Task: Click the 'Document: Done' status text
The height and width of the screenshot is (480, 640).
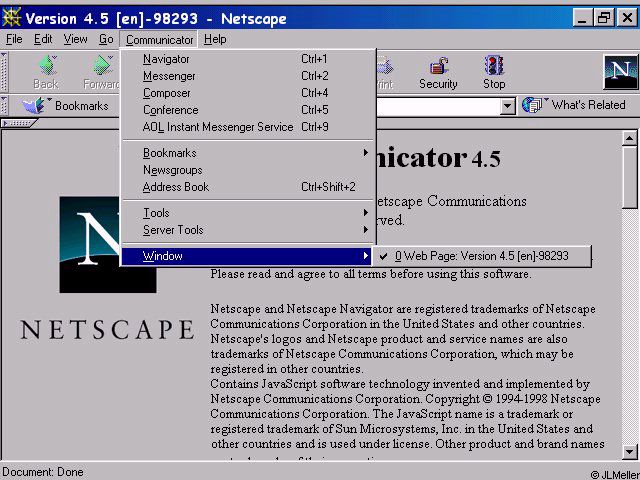Action: [43, 472]
